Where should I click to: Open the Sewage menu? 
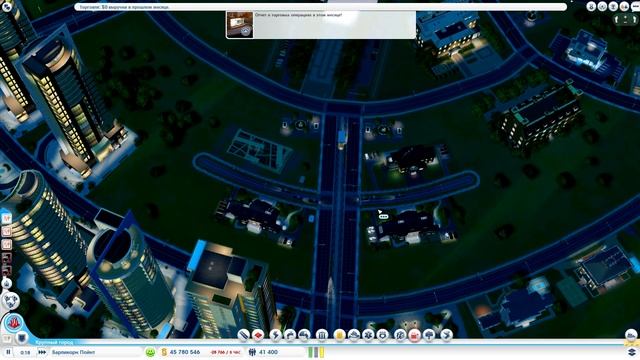tap(304, 335)
